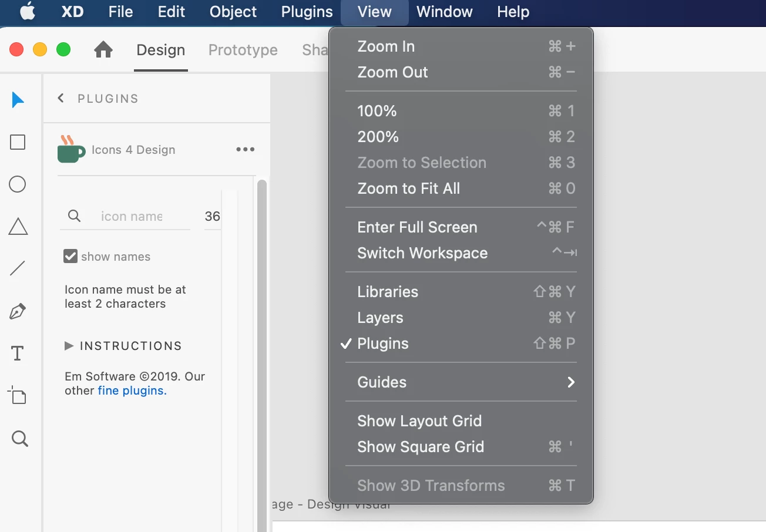766x532 pixels.
Task: Choose Show Layout Grid
Action: click(x=461, y=421)
